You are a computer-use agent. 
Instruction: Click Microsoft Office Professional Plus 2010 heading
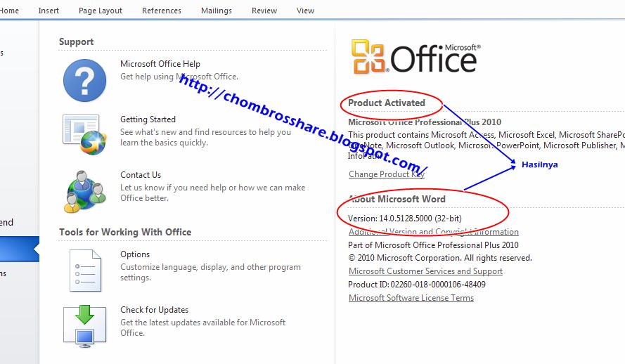tap(425, 122)
